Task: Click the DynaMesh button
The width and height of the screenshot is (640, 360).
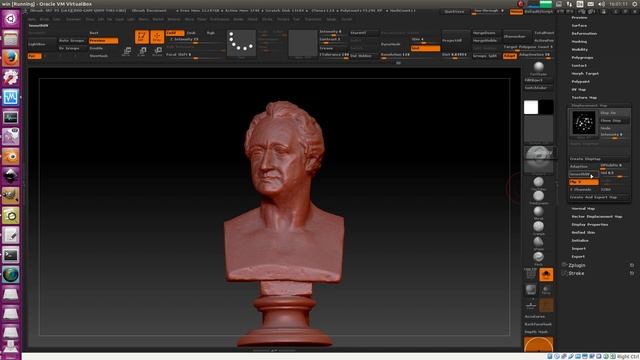Action: tap(394, 44)
